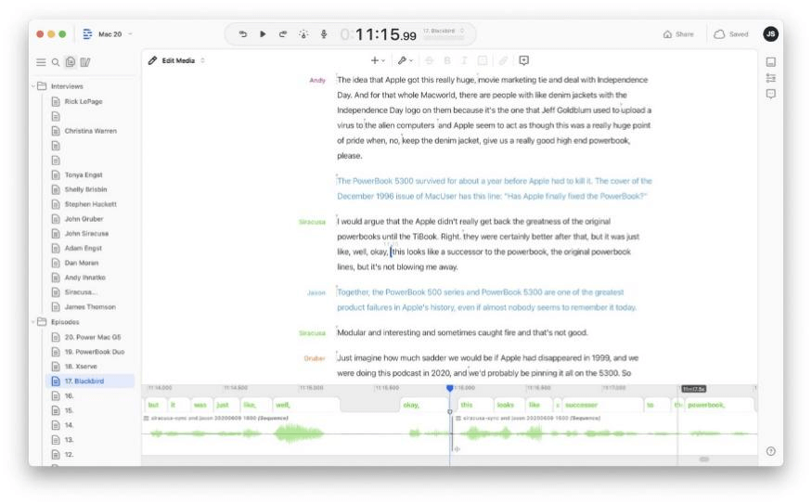The width and height of the screenshot is (812, 504).
Task: Toggle the timeline panel icon at top right
Action: pyautogui.click(x=771, y=62)
